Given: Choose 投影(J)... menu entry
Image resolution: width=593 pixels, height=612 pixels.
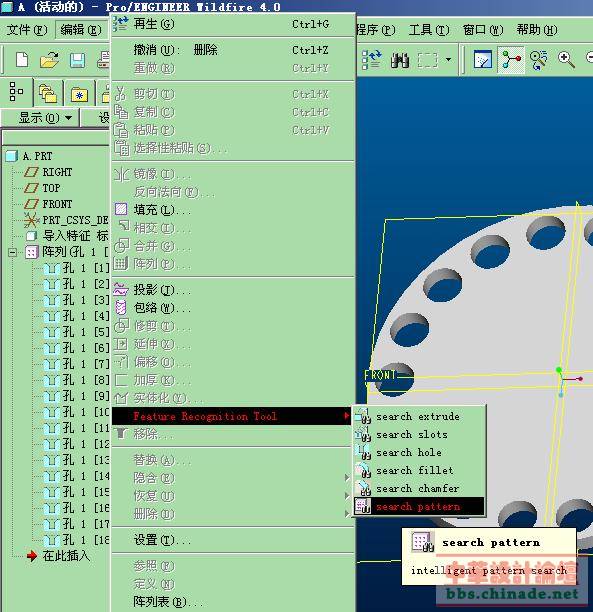Looking at the screenshot, I should (x=233, y=290).
